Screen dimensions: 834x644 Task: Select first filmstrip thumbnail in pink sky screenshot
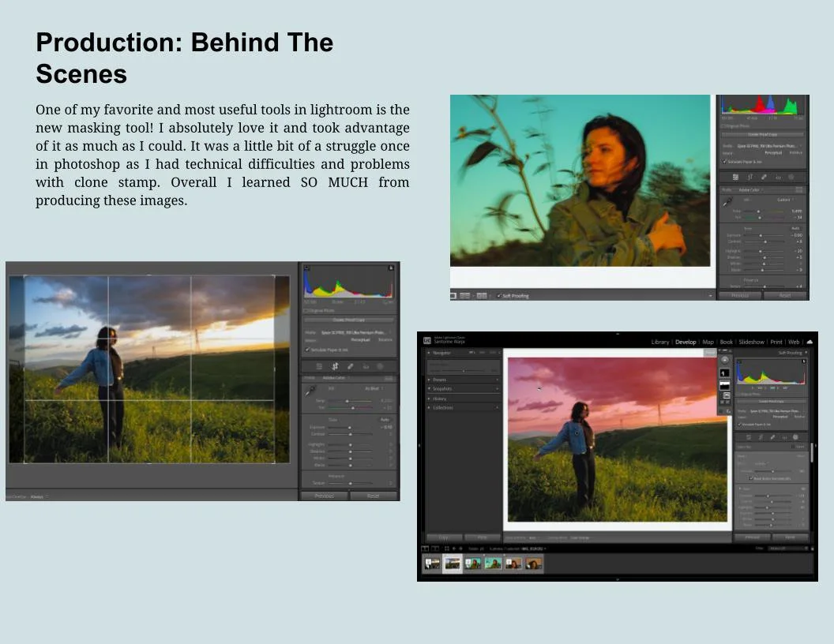(432, 563)
